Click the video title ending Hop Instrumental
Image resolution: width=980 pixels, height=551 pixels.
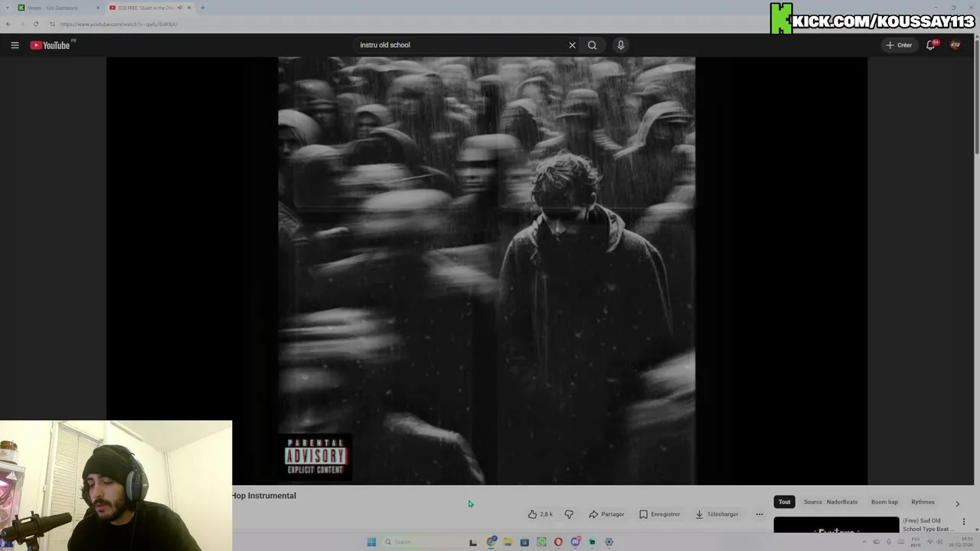point(263,496)
